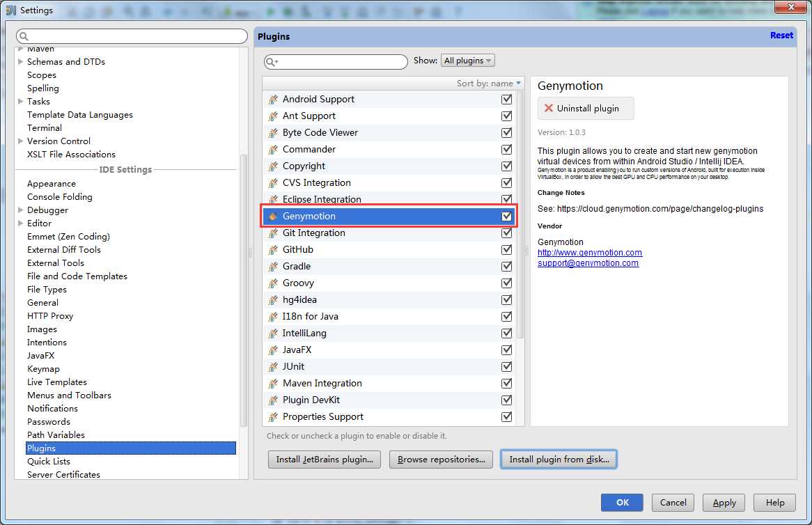This screenshot has width=812, height=525.
Task: Click the hg4idea plugin icon
Action: [x=273, y=300]
